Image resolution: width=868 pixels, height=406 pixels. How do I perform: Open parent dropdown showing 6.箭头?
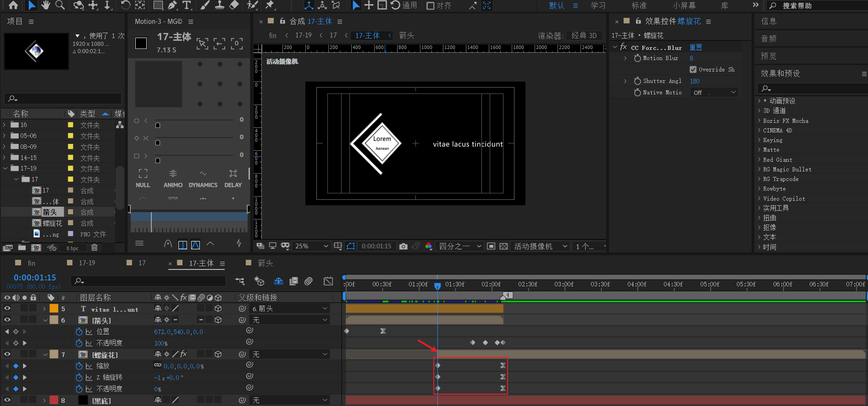(290, 308)
